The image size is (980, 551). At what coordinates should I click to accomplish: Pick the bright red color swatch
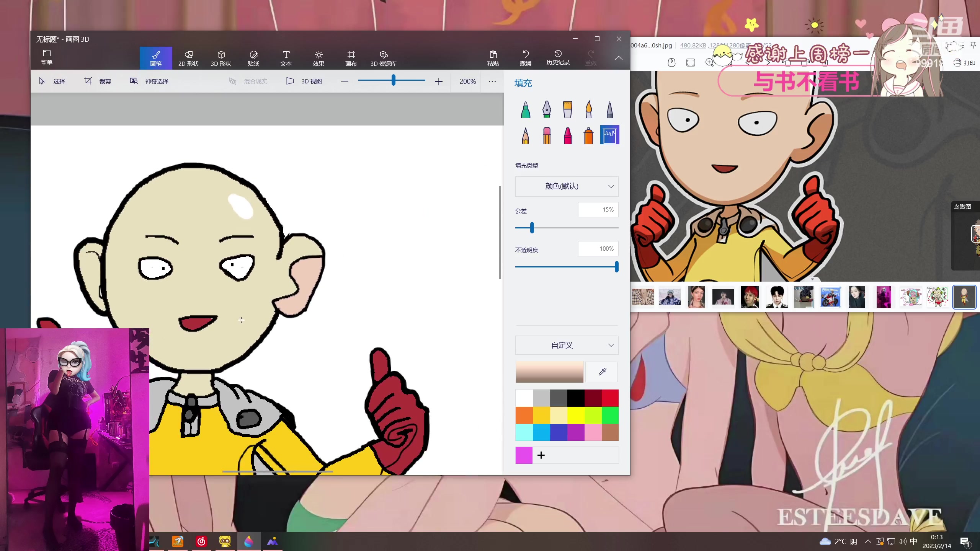click(610, 398)
